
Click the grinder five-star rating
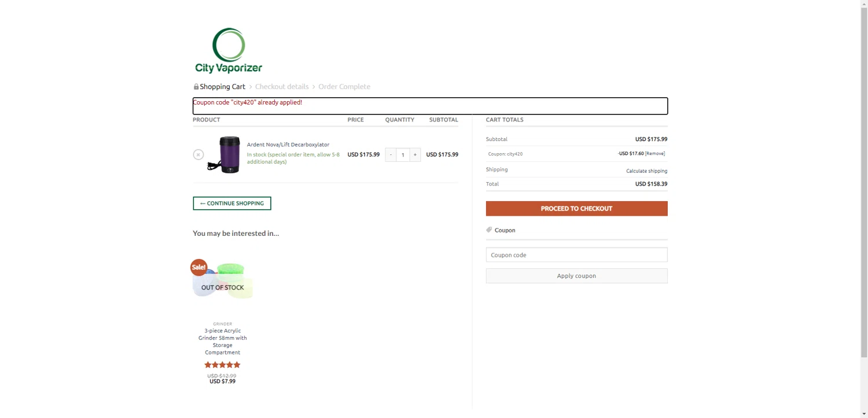[x=222, y=365]
